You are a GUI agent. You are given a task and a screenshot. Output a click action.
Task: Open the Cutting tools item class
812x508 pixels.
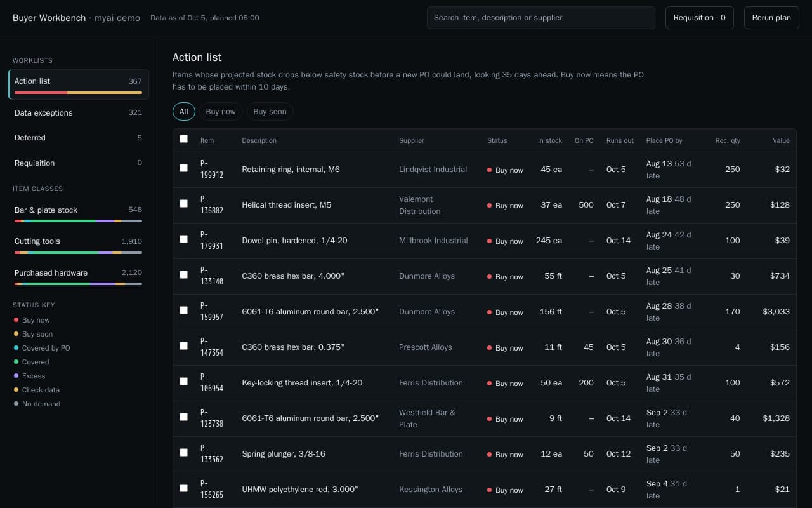79,245
